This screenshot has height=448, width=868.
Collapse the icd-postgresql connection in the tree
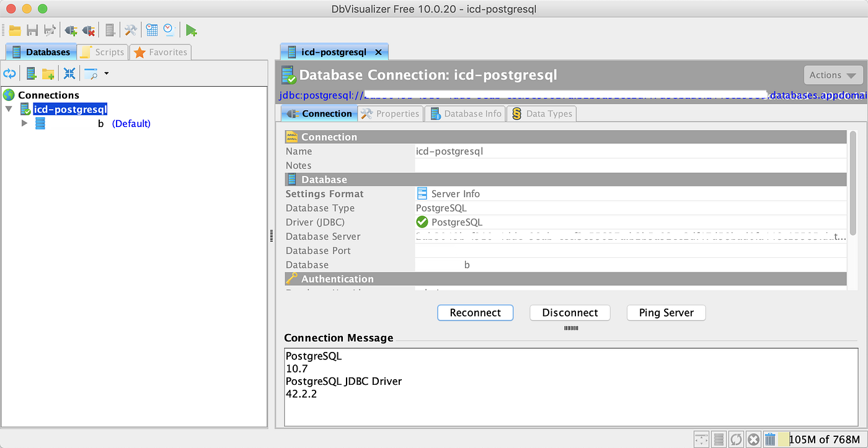[8, 109]
